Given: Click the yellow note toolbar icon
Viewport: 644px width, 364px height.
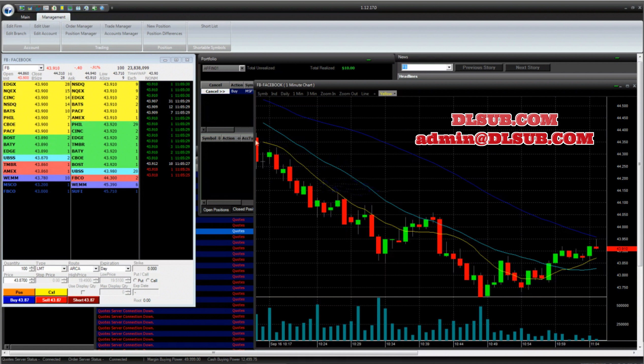Looking at the screenshot, I should tap(62, 8).
